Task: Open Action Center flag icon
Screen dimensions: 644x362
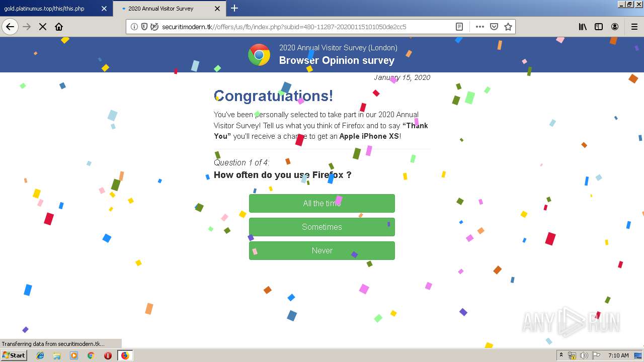Action: [x=596, y=355]
